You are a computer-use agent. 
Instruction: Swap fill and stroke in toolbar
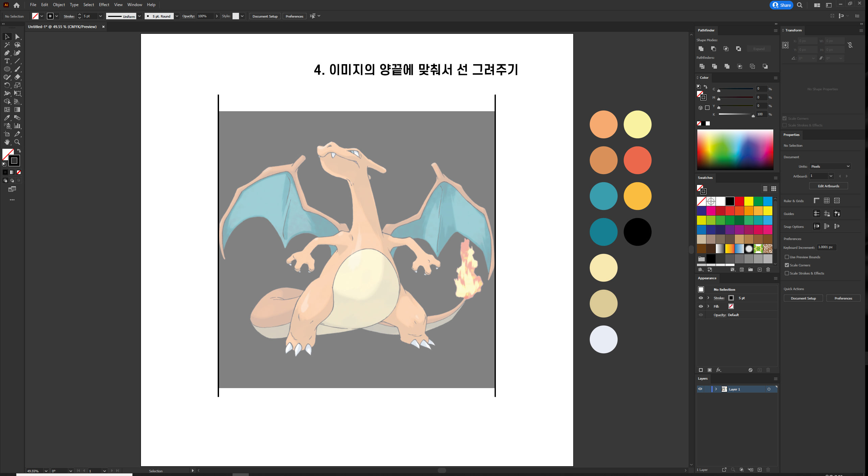(19, 151)
